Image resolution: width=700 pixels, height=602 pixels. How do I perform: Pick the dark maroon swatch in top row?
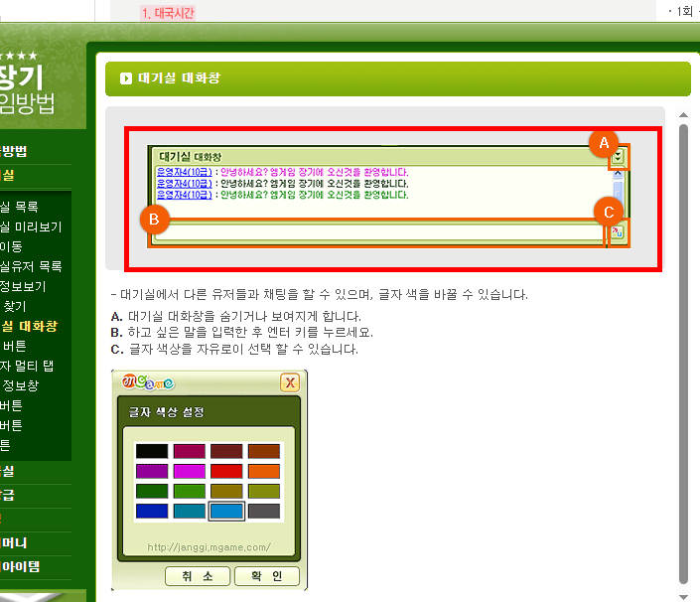point(226,451)
